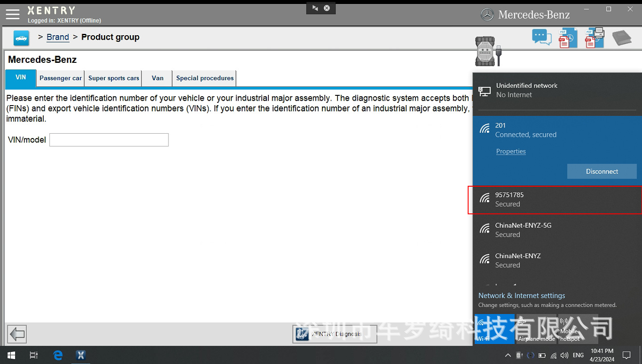Click the pin icon in the top session bar
The width and height of the screenshot is (642, 364).
[x=315, y=8]
